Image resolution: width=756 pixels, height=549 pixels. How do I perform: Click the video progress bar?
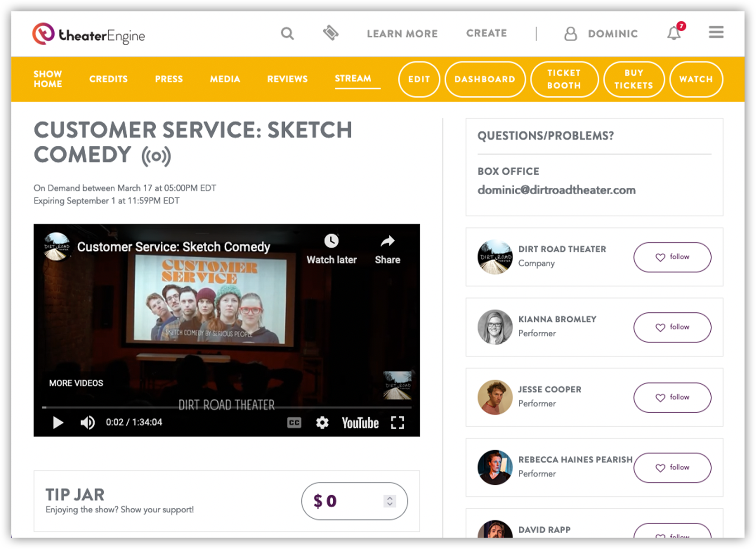[x=226, y=407]
